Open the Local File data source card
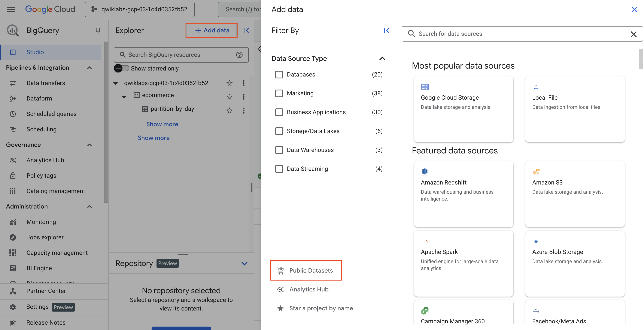The width and height of the screenshot is (644, 330). pyautogui.click(x=575, y=109)
